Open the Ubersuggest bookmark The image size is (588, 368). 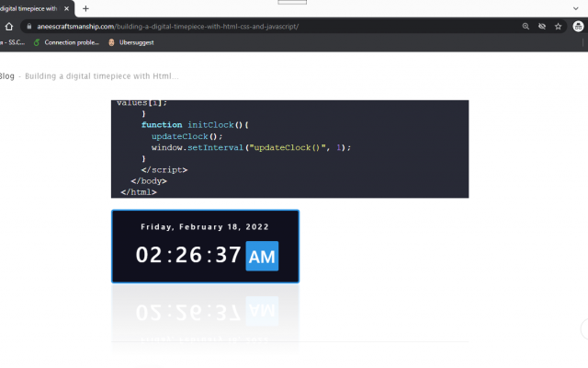[x=131, y=42]
